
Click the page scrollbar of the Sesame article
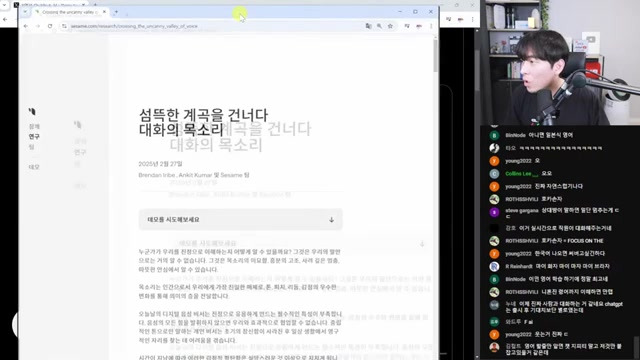tap(436, 55)
